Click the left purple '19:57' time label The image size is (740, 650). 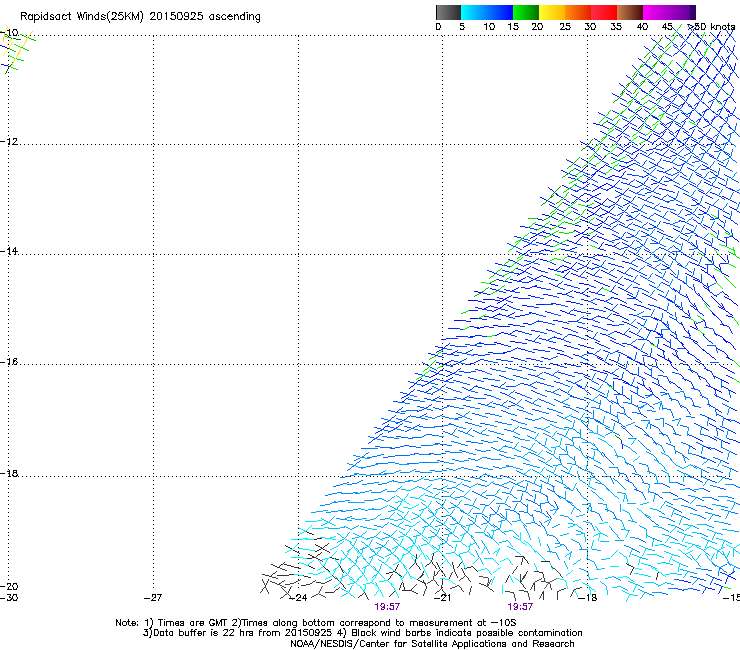tap(387, 607)
